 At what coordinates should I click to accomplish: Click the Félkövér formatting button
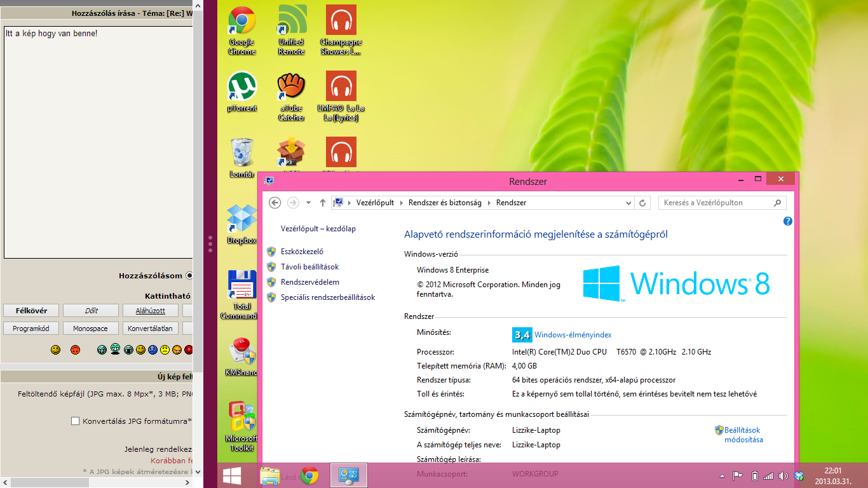[32, 311]
